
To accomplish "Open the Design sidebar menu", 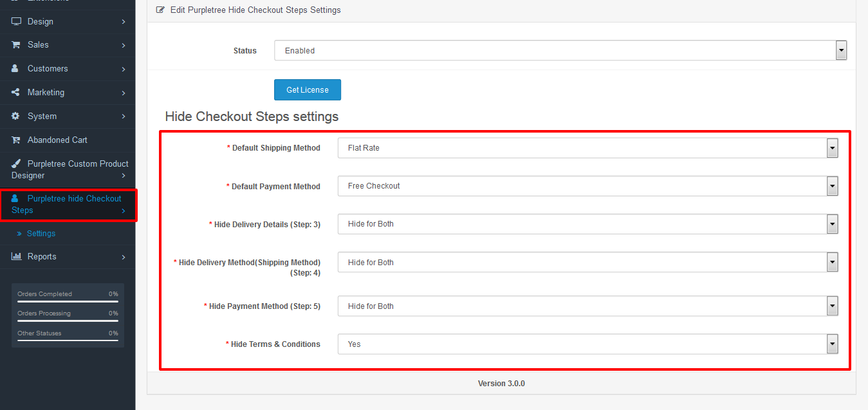I will (68, 21).
